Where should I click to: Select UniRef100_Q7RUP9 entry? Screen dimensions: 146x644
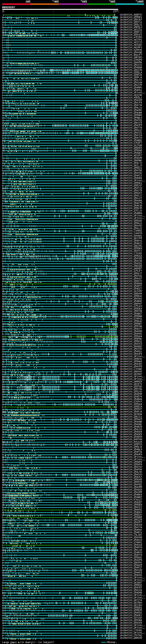pyautogui.click(x=131, y=60)
